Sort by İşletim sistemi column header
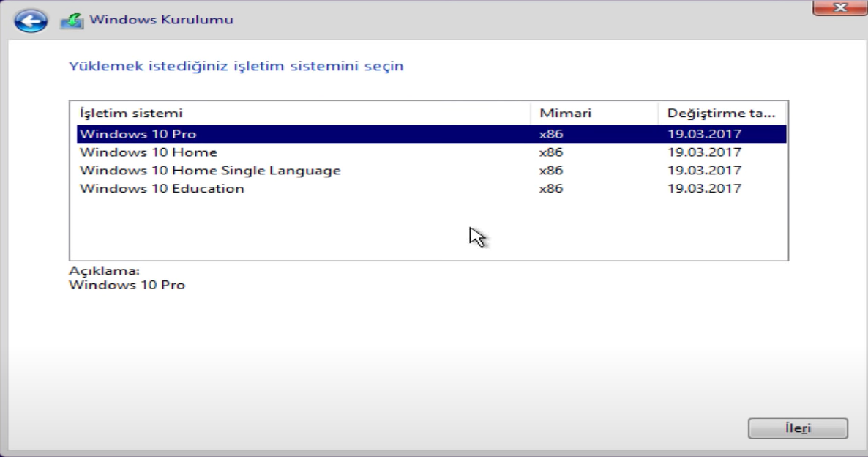868x457 pixels. pos(303,113)
